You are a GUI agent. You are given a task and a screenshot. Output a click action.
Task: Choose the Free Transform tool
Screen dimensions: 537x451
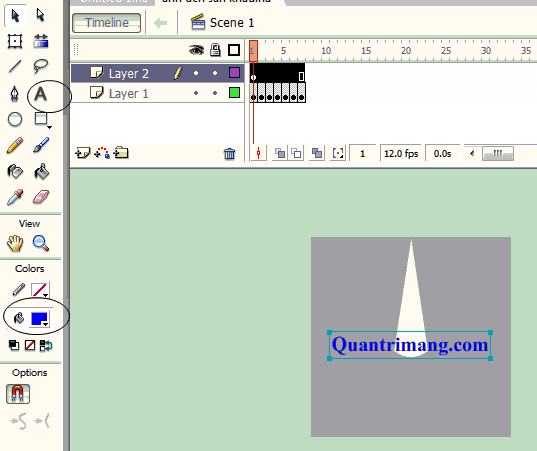(x=15, y=41)
